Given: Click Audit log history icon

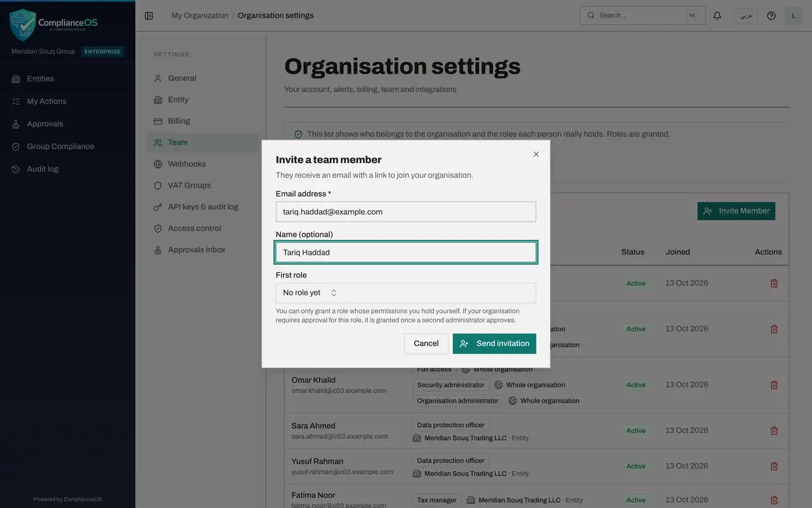Looking at the screenshot, I should [16, 169].
